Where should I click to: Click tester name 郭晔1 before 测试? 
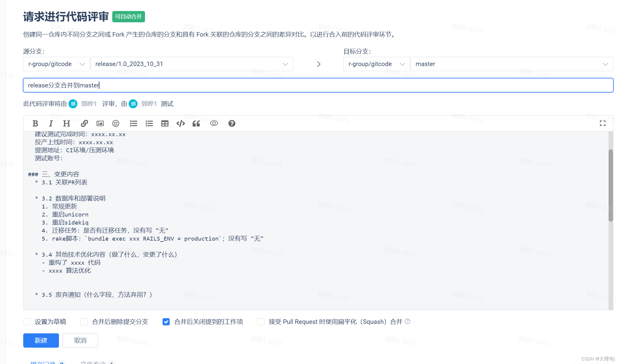tap(149, 104)
